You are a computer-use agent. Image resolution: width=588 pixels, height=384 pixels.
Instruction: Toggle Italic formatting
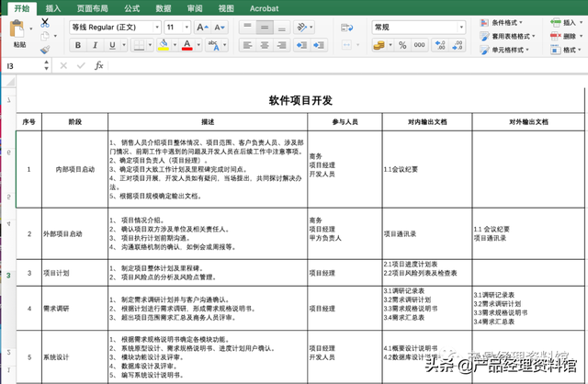coord(95,45)
